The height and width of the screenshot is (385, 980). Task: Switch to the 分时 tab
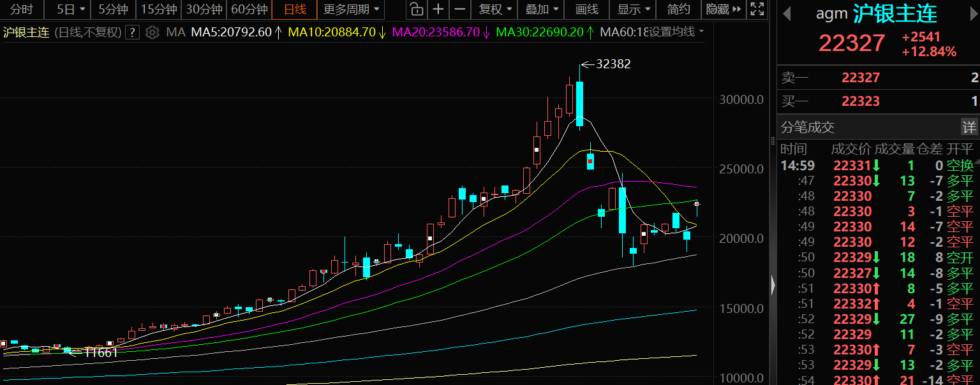click(x=21, y=10)
